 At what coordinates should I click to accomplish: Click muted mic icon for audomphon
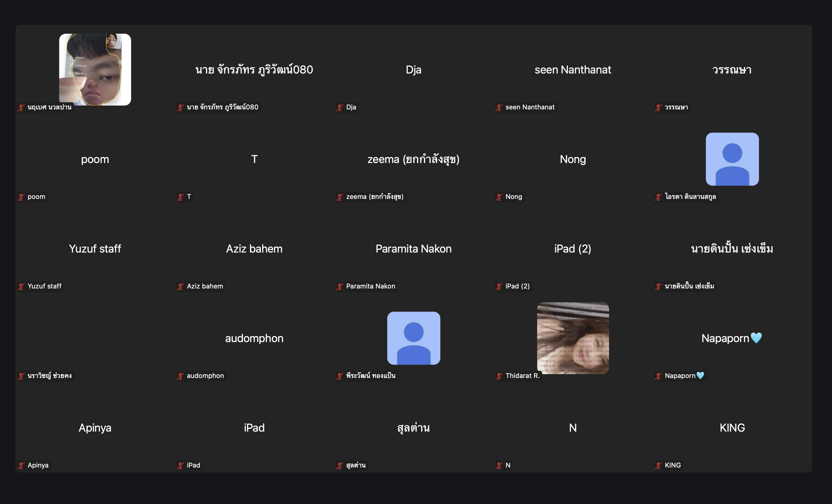tap(180, 376)
